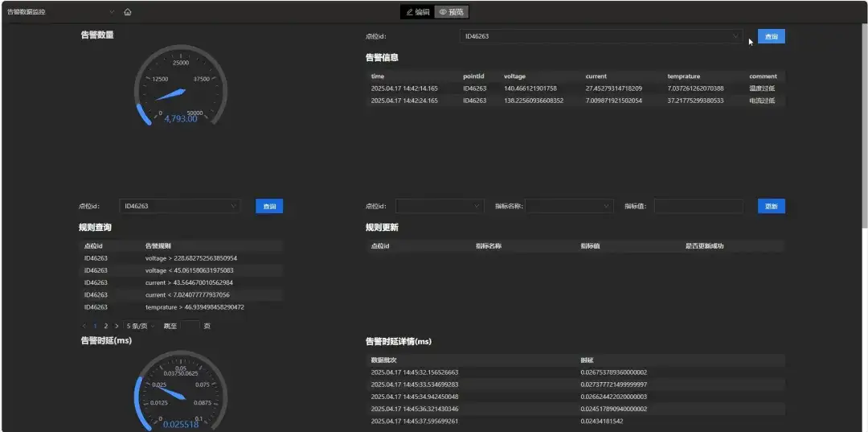Click latency value 0.02434181542
Image resolution: width=868 pixels, height=432 pixels.
tap(604, 421)
